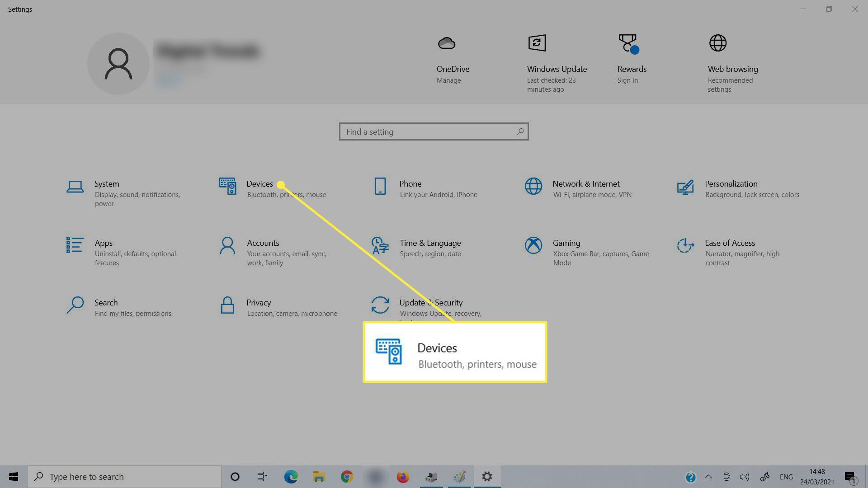
Task: Open Windows Settings gear icon taskbar
Action: click(487, 476)
